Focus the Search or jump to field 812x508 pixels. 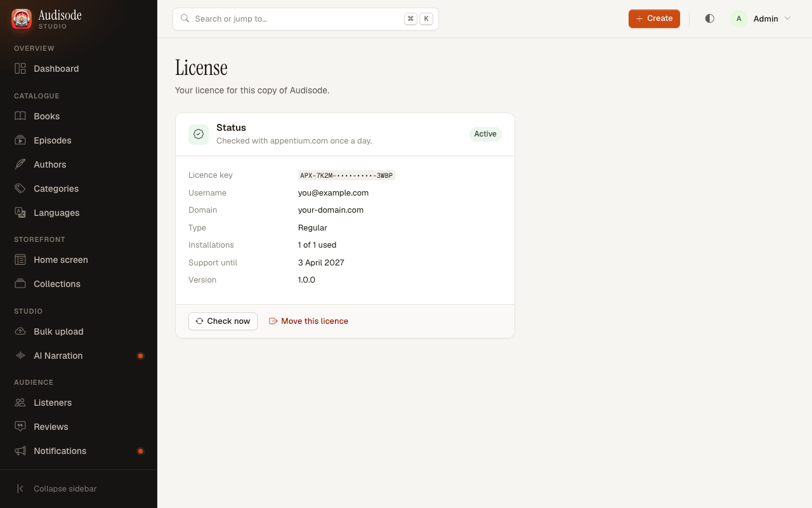tap(306, 18)
